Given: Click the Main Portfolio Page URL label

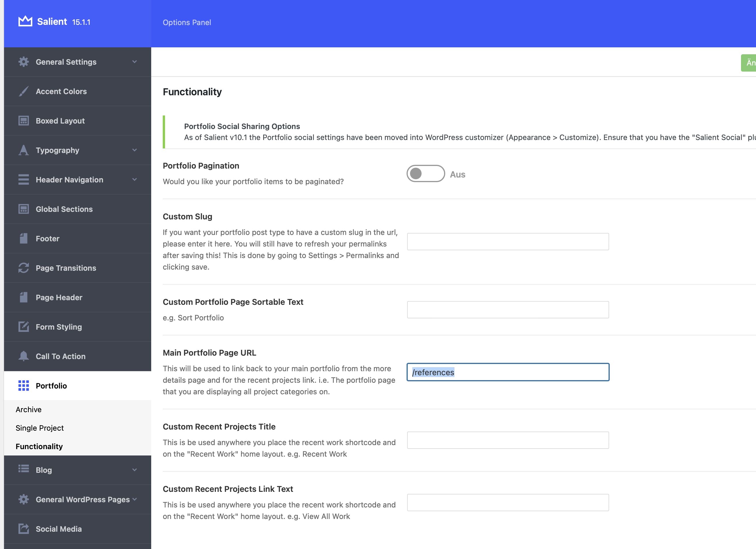Looking at the screenshot, I should coord(209,352).
